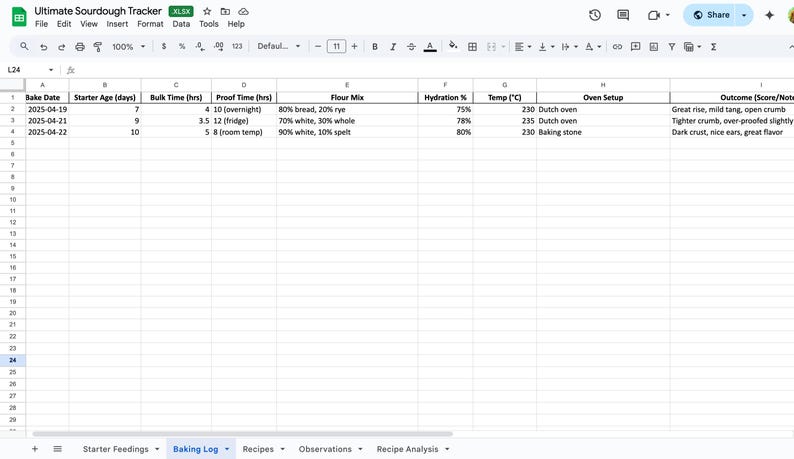
Task: Click the functions sigma icon
Action: click(713, 47)
